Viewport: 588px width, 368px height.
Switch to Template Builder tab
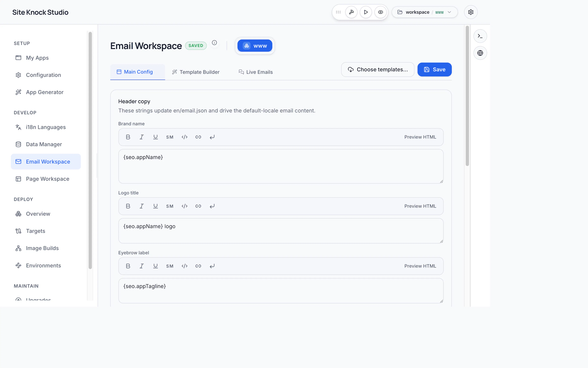point(196,72)
